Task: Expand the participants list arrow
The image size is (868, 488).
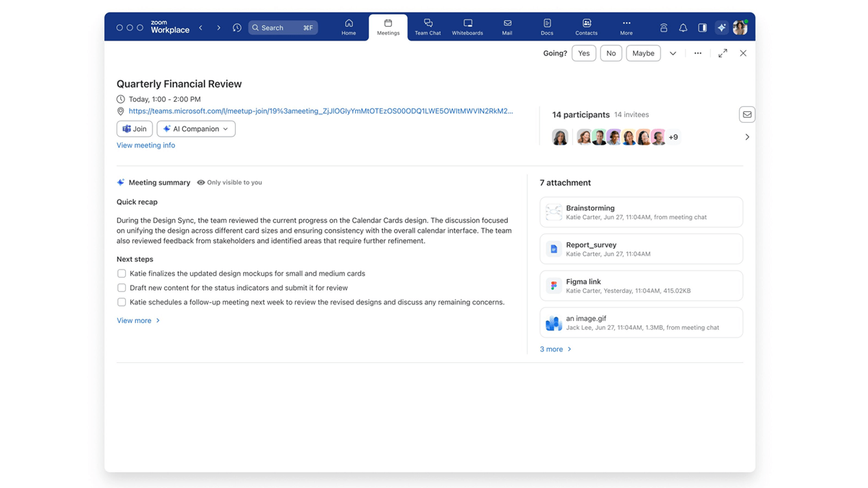Action: (x=747, y=137)
